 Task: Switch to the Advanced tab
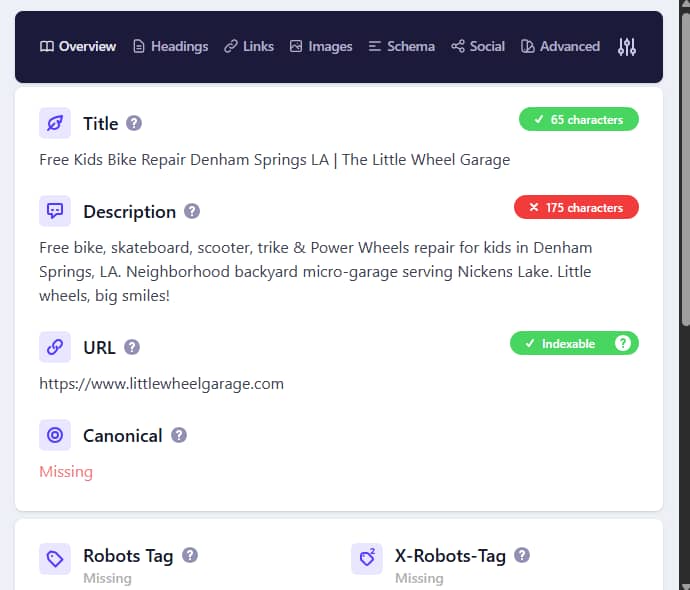click(560, 46)
